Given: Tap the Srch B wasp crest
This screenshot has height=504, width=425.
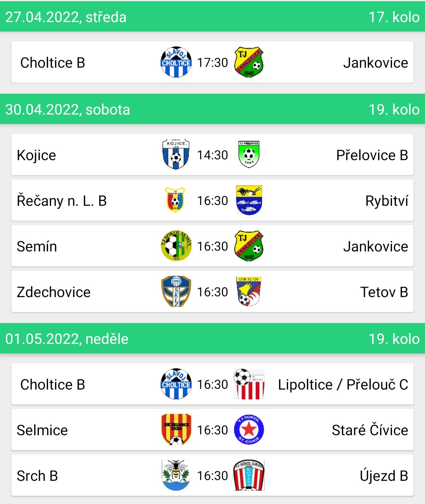Looking at the screenshot, I should pos(176,475).
